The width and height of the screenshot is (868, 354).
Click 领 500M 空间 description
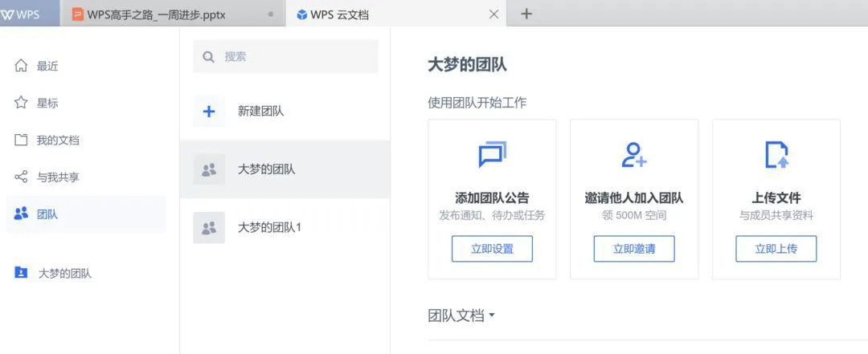pos(634,215)
